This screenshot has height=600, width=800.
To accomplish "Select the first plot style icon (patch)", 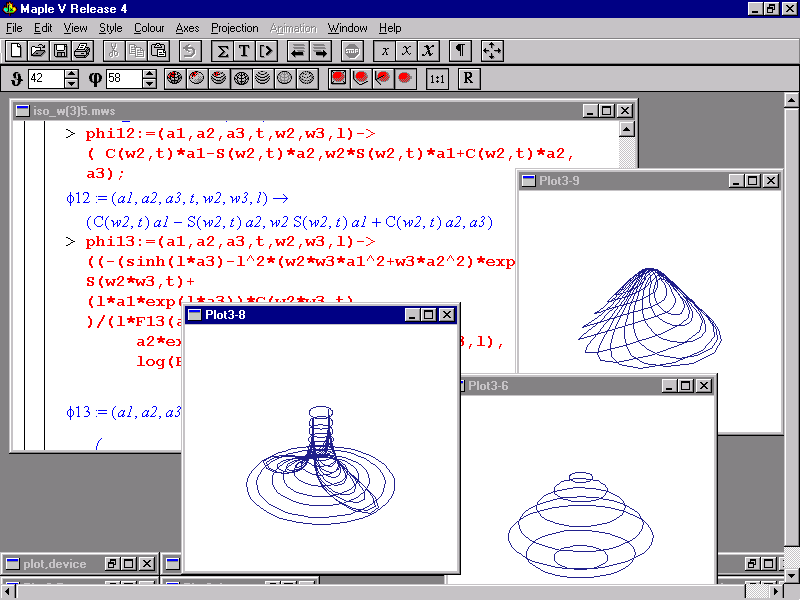I will [x=174, y=79].
